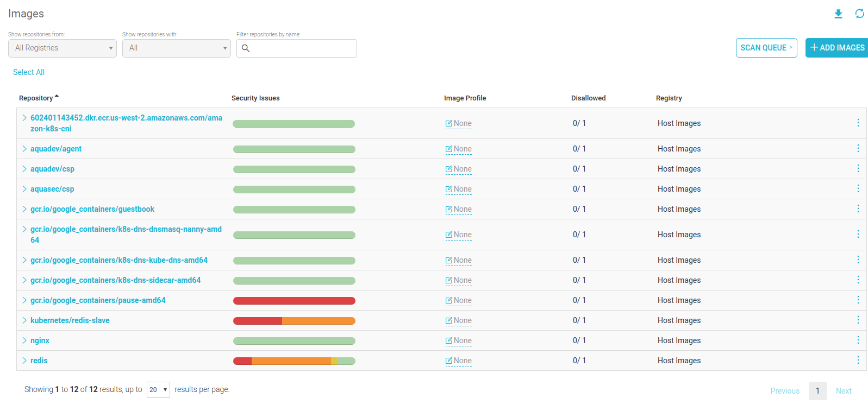Screen dimensions: 868x417
Task: Edit image profile for redis row
Action: point(458,361)
